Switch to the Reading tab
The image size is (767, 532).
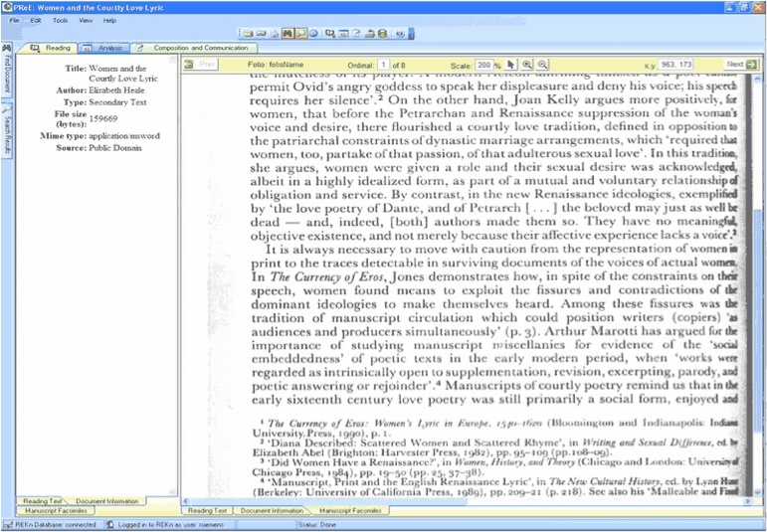(x=51, y=48)
